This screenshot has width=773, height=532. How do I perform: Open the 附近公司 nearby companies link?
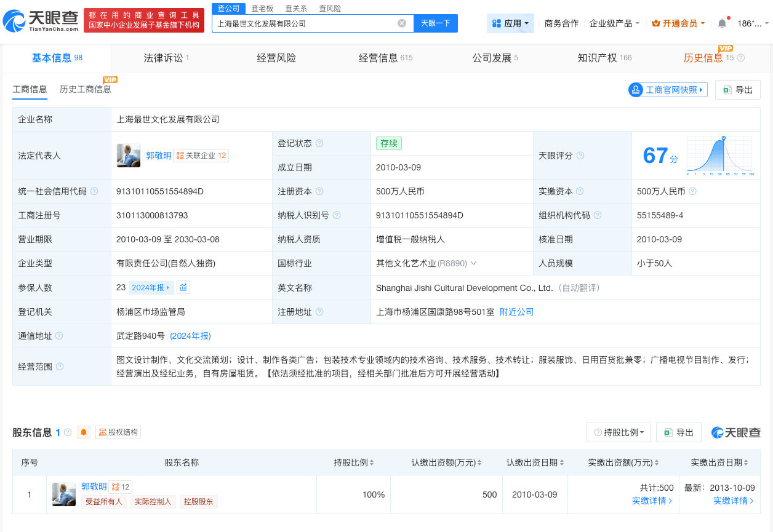tap(516, 312)
